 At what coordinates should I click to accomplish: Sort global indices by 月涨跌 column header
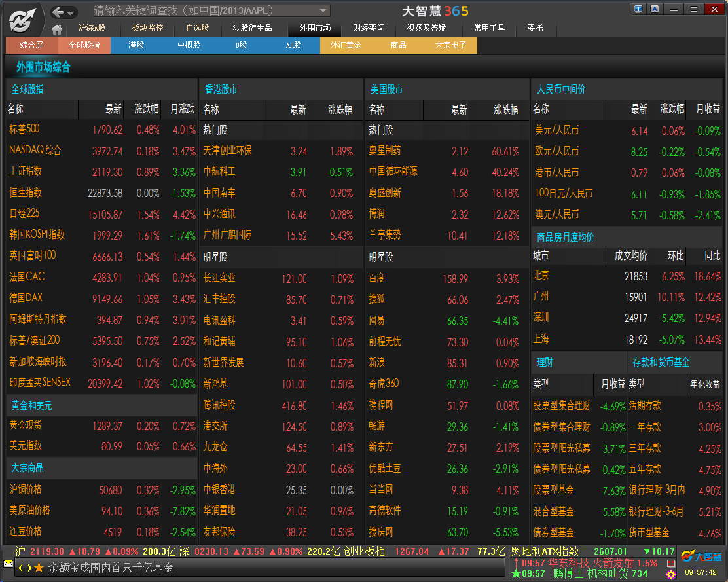click(x=182, y=109)
